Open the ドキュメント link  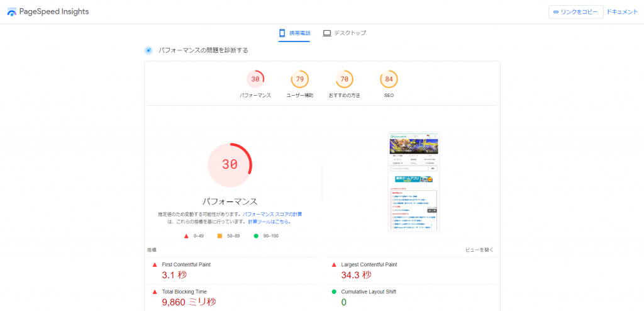[x=622, y=12]
